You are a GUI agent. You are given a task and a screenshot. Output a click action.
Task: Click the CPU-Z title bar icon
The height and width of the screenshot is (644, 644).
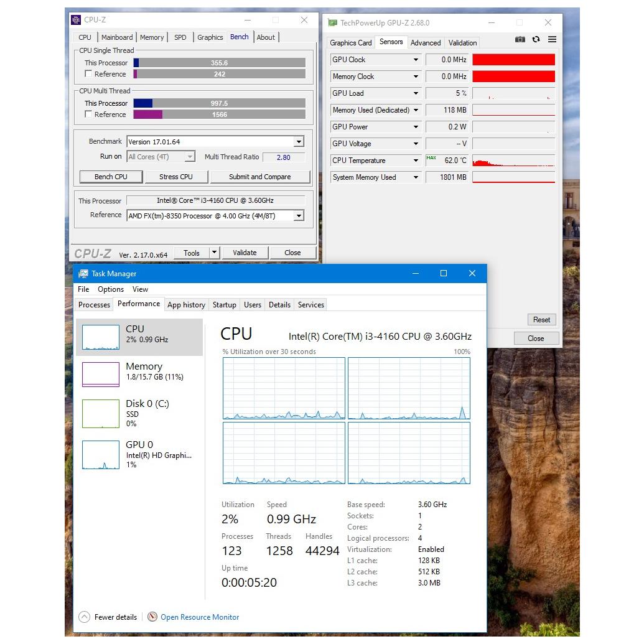pyautogui.click(x=76, y=20)
